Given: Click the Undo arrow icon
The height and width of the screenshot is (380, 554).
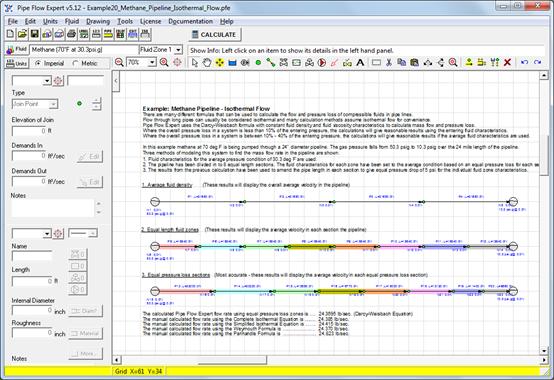Looking at the screenshot, I should click(524, 63).
